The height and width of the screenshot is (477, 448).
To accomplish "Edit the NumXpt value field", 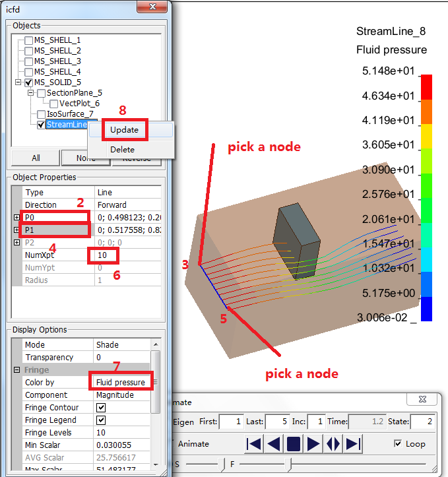I will tap(128, 255).
